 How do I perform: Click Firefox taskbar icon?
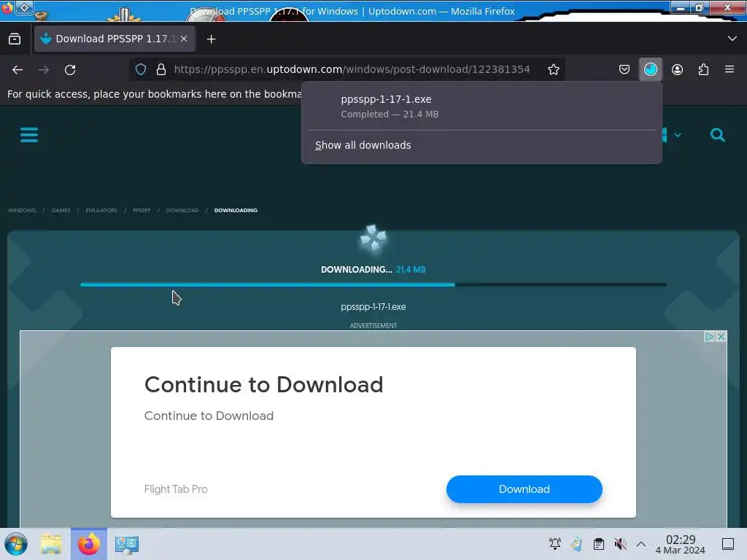[x=88, y=544]
